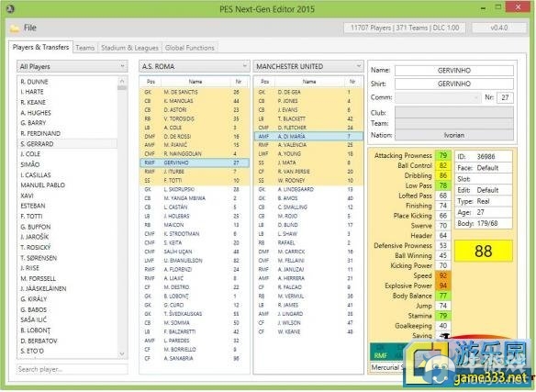Open the A.S. ROMA team dropdown
Screen dimensions: 536x392
195,66
